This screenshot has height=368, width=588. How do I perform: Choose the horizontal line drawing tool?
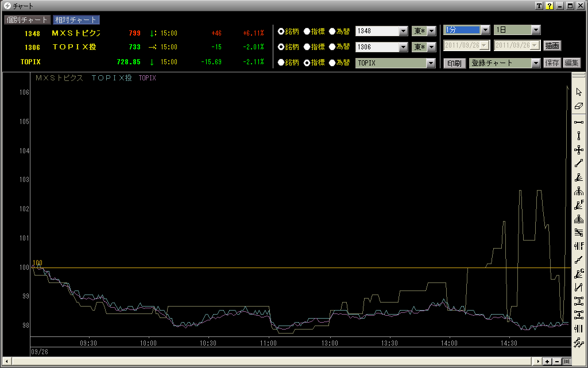578,122
